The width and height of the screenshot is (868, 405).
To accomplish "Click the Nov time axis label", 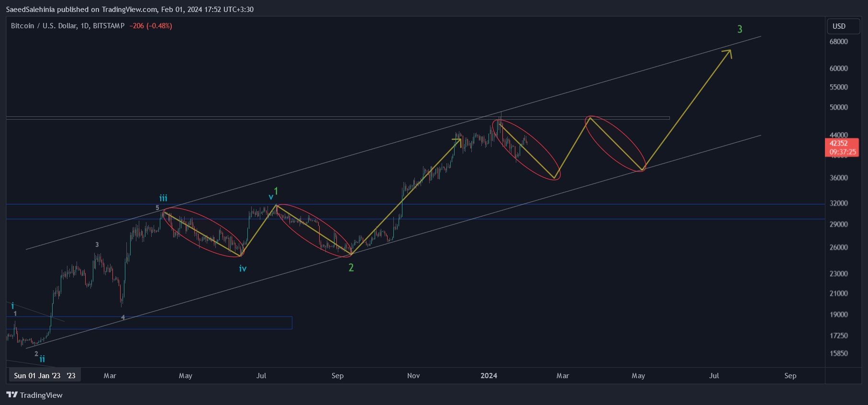I will click(413, 376).
